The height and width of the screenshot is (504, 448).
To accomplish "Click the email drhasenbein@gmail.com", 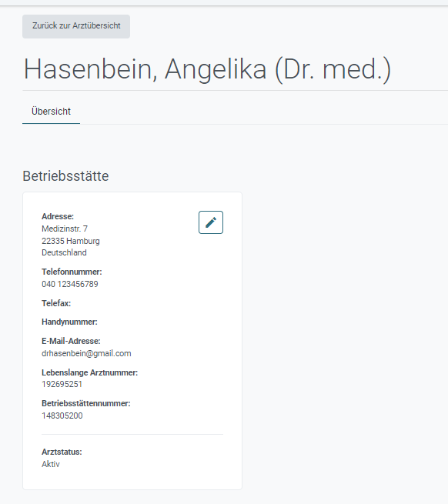I will click(x=86, y=354).
